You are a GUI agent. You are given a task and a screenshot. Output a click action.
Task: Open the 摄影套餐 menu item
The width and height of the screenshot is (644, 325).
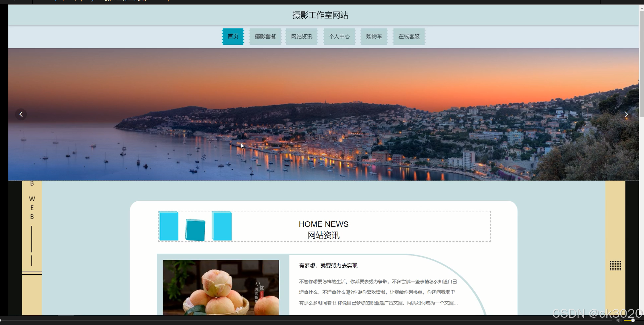(265, 36)
